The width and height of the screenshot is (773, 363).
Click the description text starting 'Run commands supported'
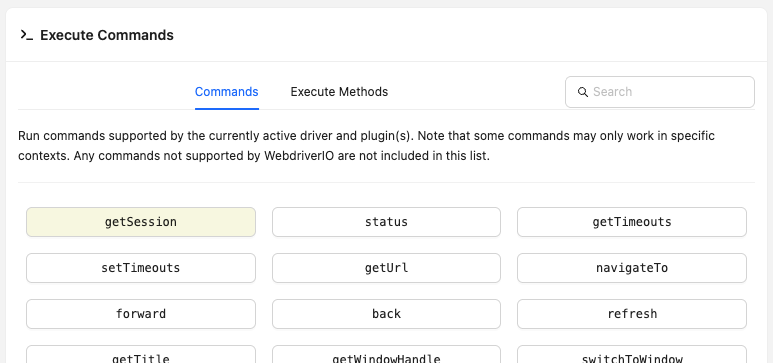[x=366, y=146]
